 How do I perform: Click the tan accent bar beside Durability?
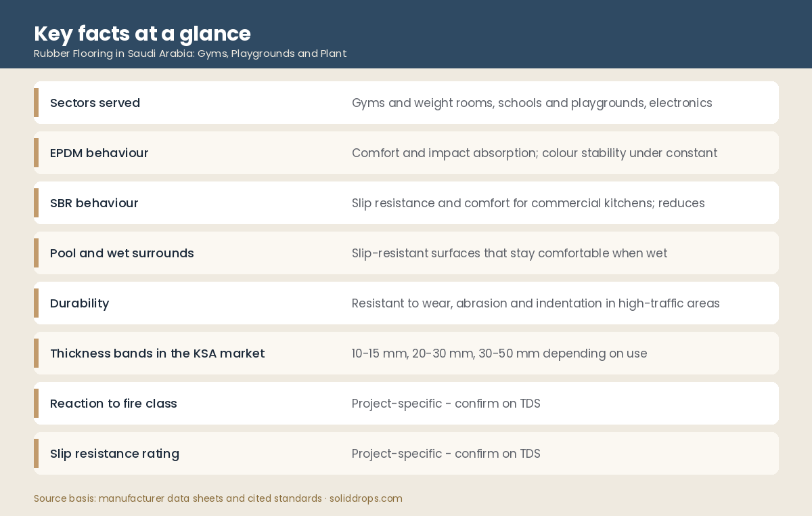pyautogui.click(x=36, y=303)
